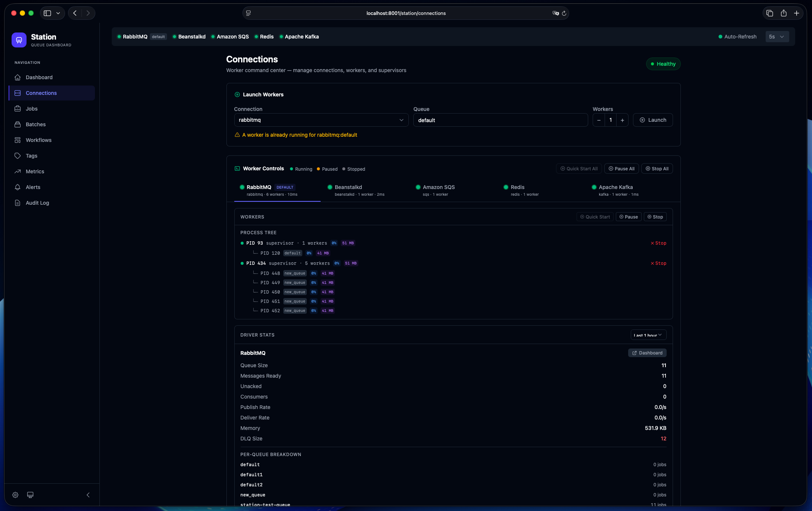Collapse the sidebar with chevron icon

[x=88, y=495]
